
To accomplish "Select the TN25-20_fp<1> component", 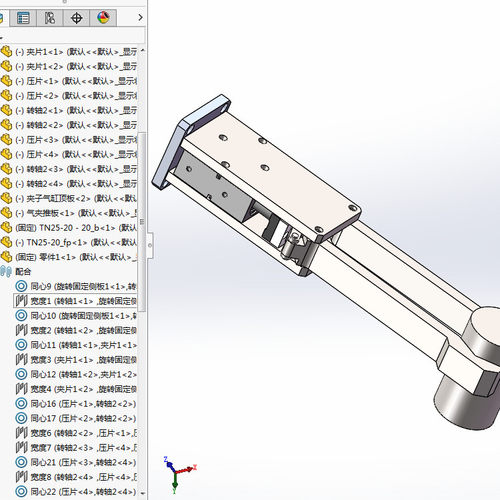I will pyautogui.click(x=76, y=242).
